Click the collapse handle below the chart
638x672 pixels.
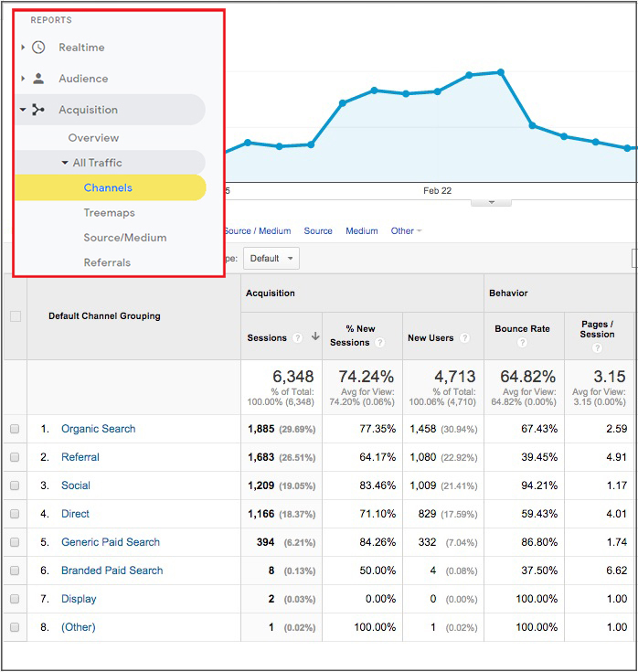[x=491, y=202]
